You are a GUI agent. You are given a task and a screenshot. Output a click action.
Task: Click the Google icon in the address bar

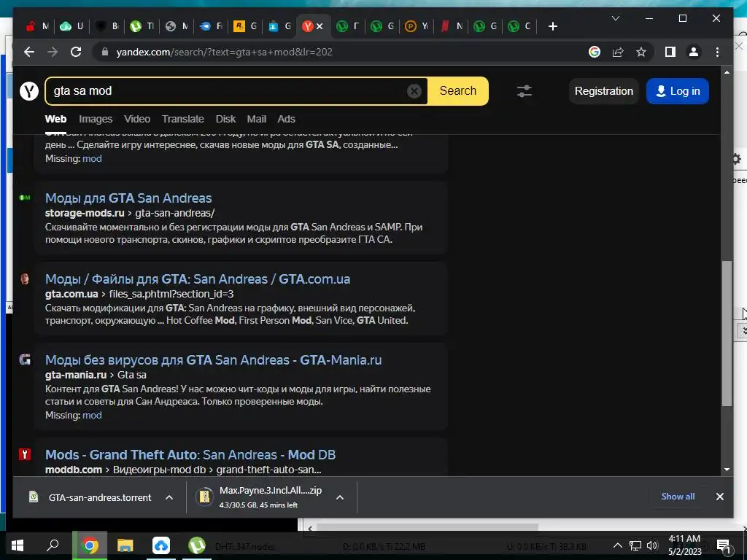point(594,52)
